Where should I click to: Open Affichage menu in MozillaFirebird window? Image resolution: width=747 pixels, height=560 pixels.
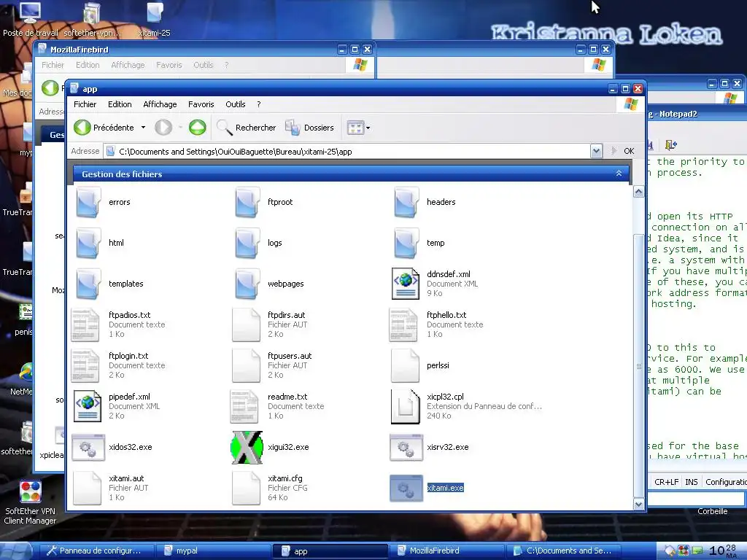[x=128, y=65]
